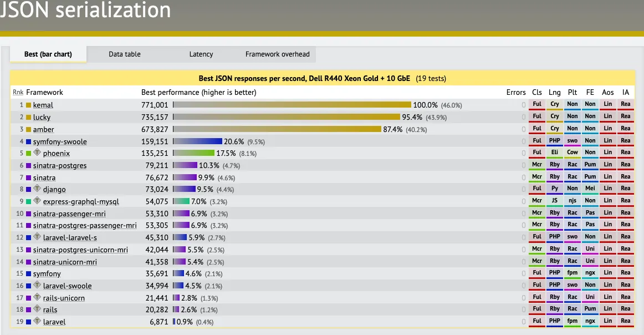The height and width of the screenshot is (335, 644).
Task: Open the kemal framework link
Action: 42,105
